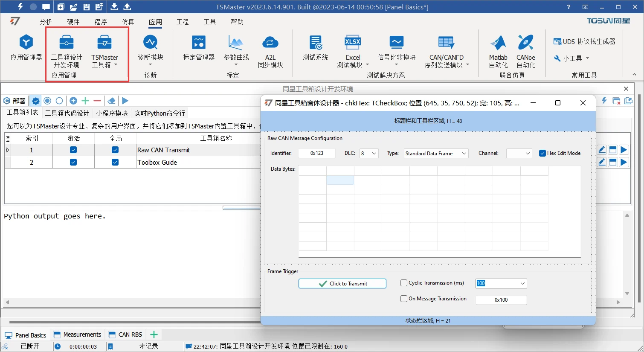Viewport: 644px width, 352px height.
Task: Click the green plus add toolbox icon
Action: coord(85,101)
